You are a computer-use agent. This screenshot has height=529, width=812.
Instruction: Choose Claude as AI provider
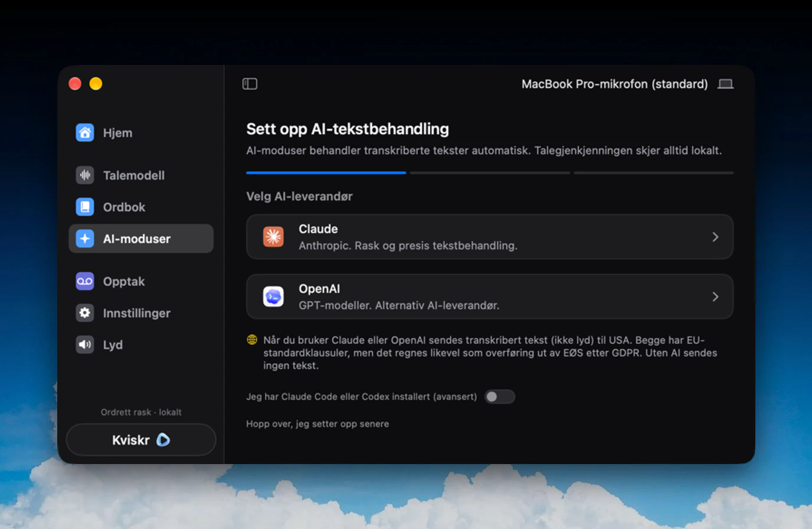tap(489, 237)
